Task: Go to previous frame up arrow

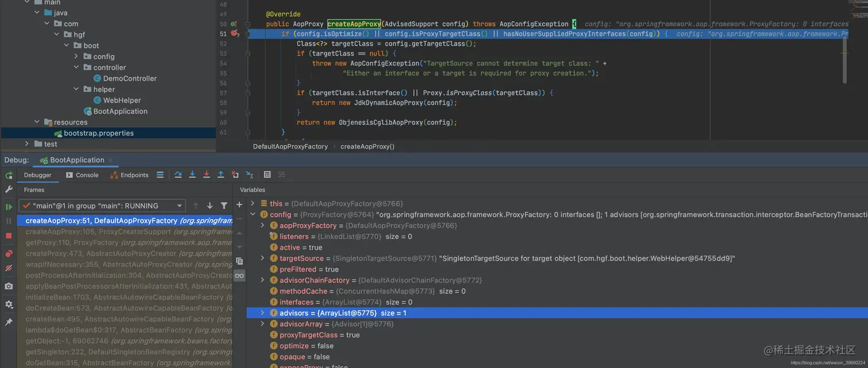Action: [196, 206]
